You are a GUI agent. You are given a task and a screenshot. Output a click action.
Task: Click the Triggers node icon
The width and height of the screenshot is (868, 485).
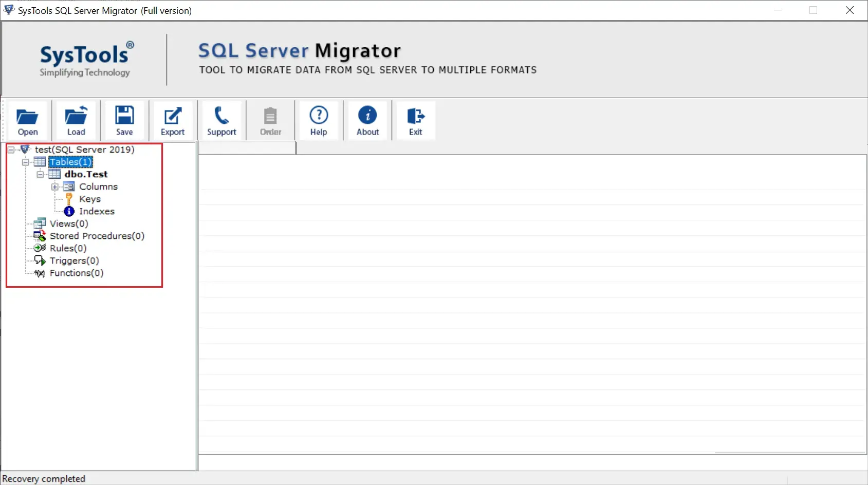[40, 260]
